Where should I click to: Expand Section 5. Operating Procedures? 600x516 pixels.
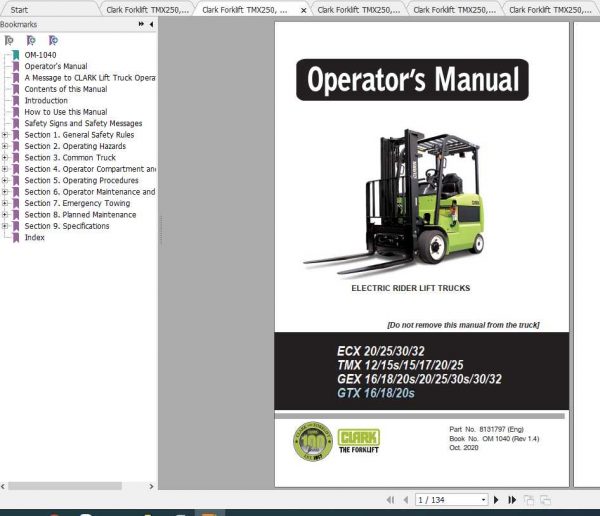(5, 180)
